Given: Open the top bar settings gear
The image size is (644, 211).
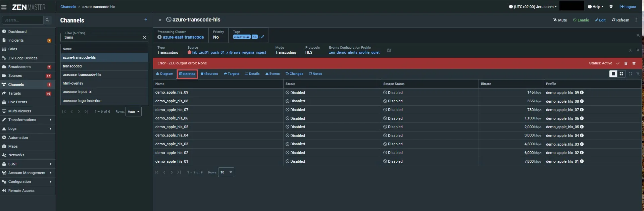Looking at the screenshot, I should [x=611, y=7].
